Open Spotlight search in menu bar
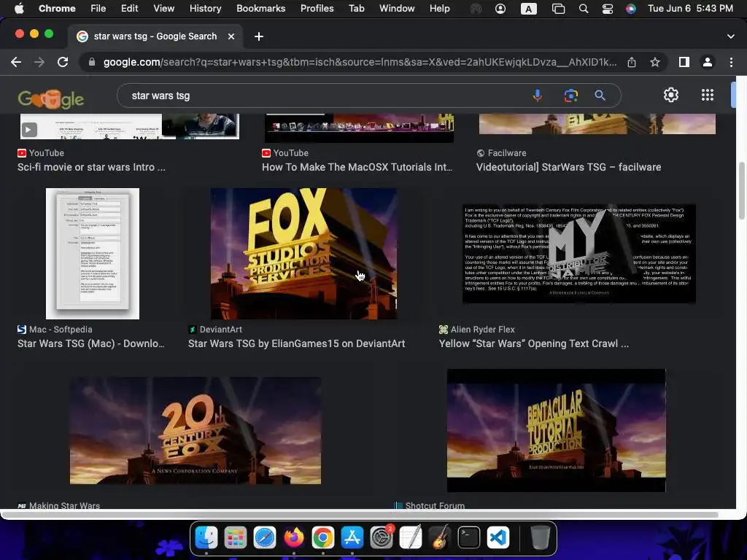This screenshot has height=560, width=747. point(583,9)
